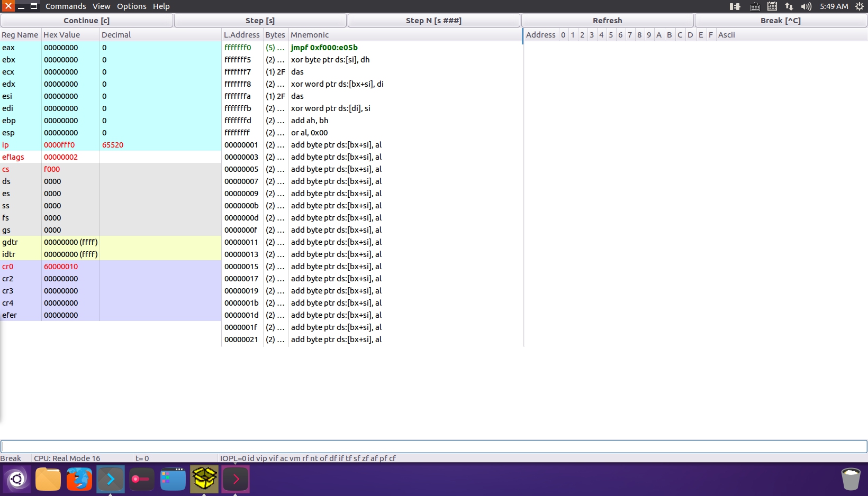868x496 pixels.
Task: Open the calendar tray indicator
Action: (x=772, y=6)
